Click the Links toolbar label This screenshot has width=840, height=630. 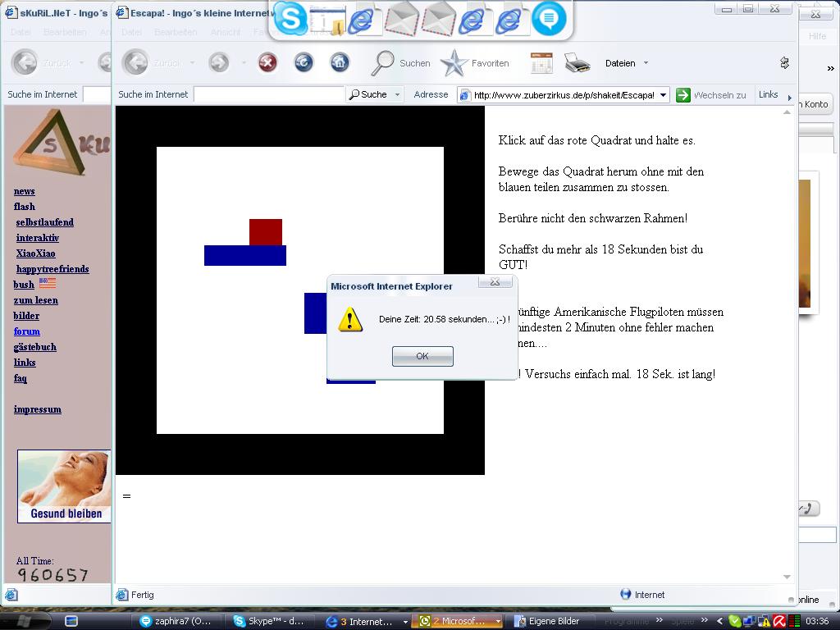coord(768,94)
